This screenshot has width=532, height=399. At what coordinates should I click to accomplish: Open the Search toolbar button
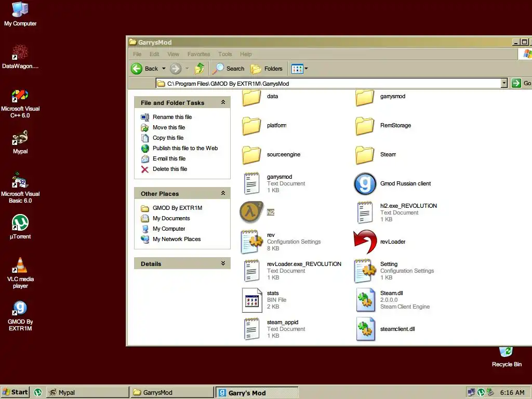point(229,69)
